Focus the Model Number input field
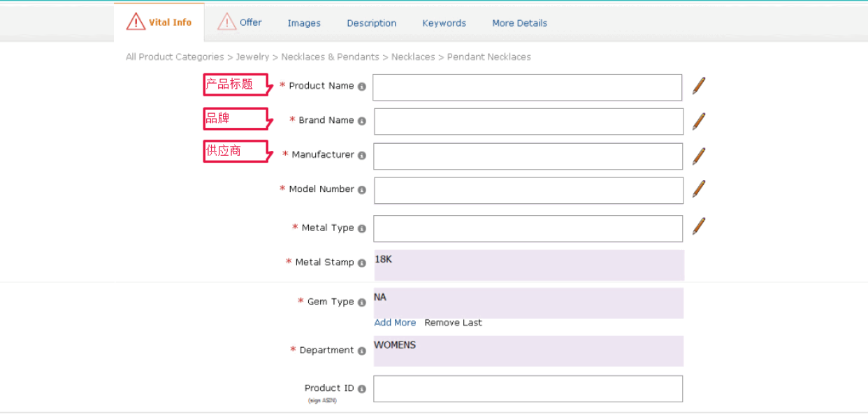 pyautogui.click(x=529, y=191)
